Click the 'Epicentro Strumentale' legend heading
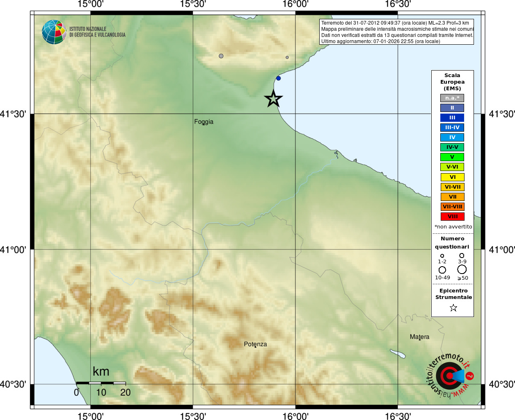Viewport: 515px width, 420px height. click(453, 294)
